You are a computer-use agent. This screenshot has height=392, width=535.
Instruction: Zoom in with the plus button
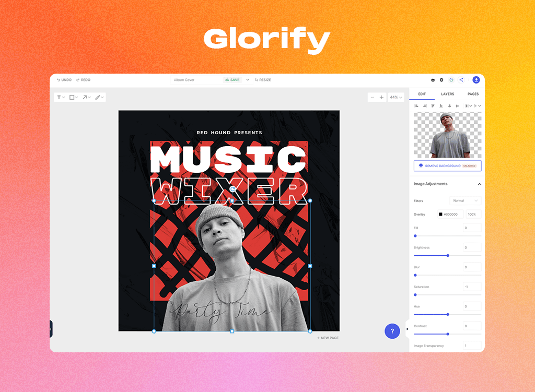[x=381, y=98]
